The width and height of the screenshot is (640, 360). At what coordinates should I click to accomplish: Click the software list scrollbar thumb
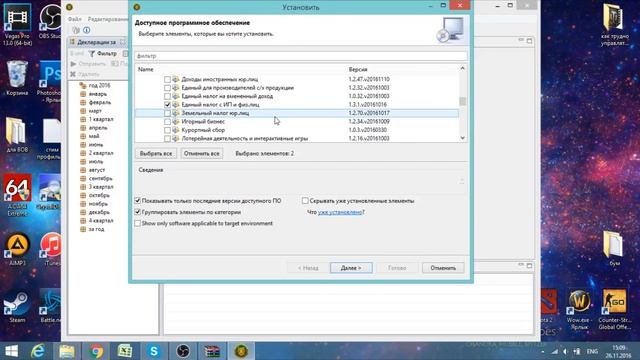tap(462, 101)
